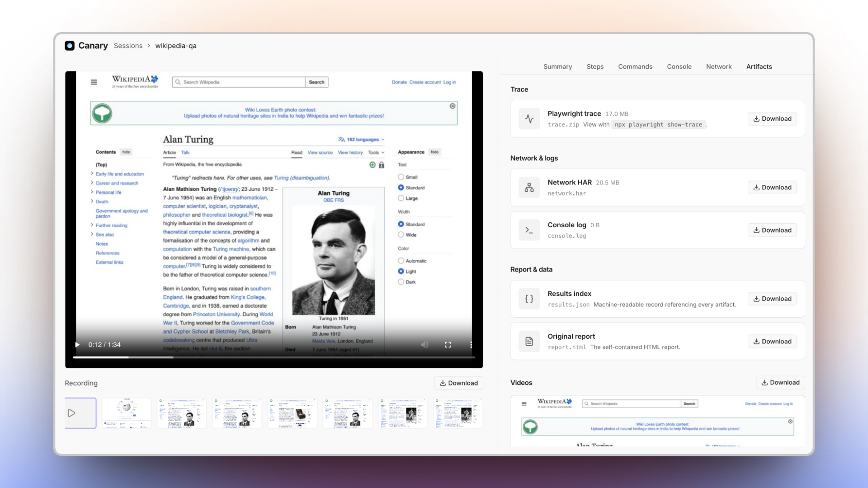Open the article Talk tab
This screenshot has height=488, width=868.
[185, 153]
